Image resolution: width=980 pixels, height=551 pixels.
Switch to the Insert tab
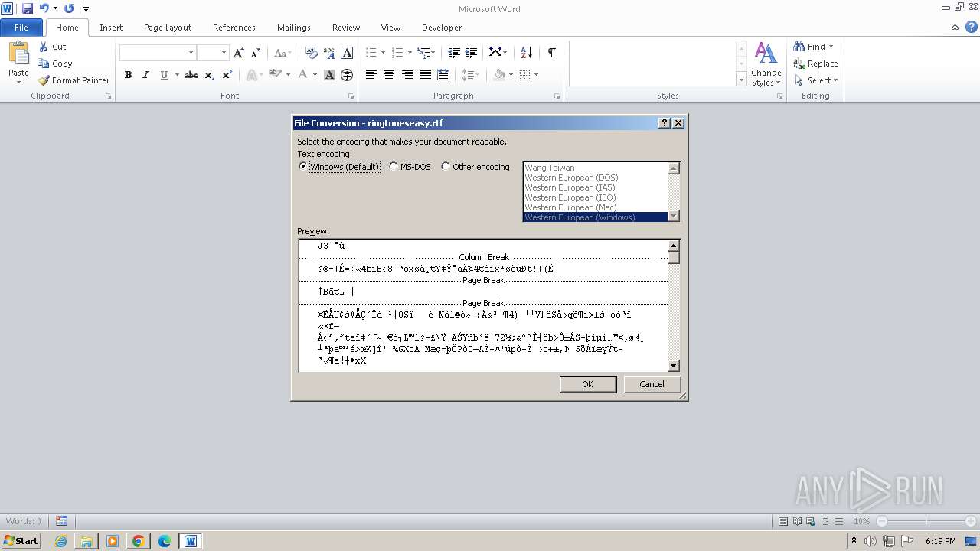(x=111, y=28)
